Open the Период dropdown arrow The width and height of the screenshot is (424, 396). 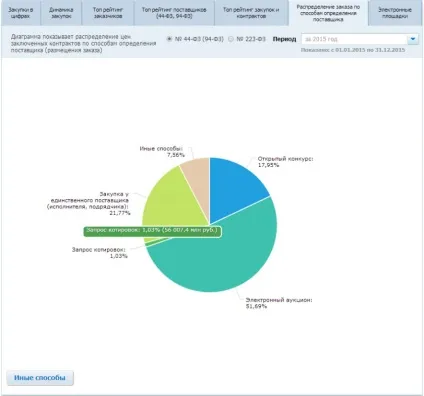click(x=413, y=39)
